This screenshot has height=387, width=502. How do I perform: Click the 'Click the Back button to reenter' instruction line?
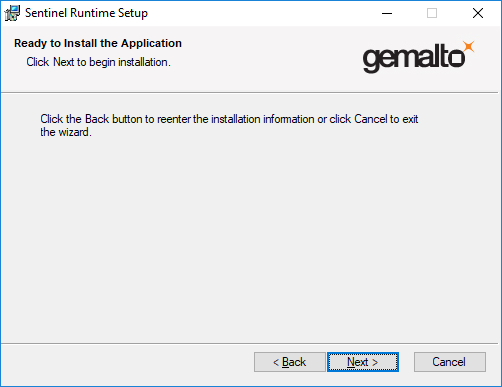coord(229,119)
